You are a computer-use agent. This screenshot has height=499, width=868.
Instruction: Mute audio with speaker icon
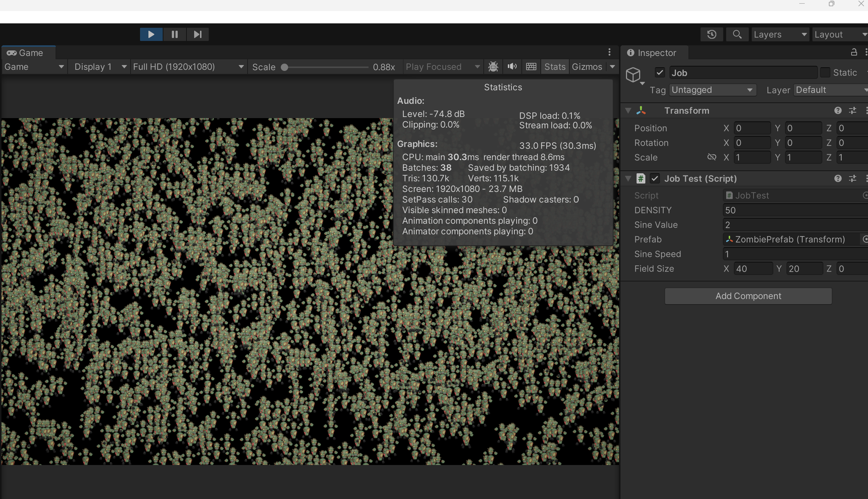pyautogui.click(x=512, y=67)
